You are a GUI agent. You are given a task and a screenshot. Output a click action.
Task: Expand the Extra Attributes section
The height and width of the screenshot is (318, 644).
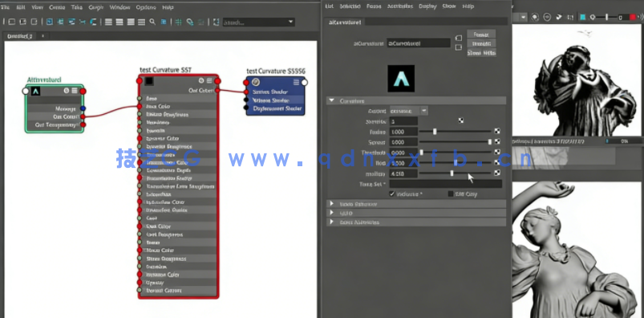tap(331, 222)
